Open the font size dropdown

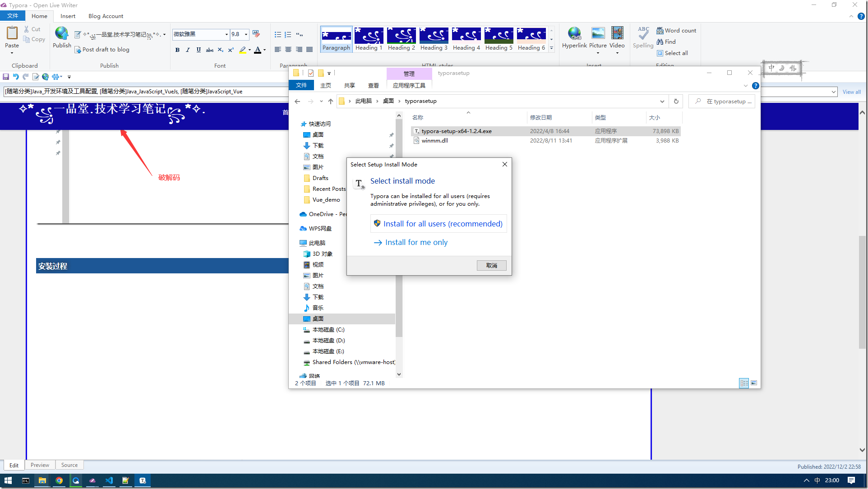click(246, 34)
